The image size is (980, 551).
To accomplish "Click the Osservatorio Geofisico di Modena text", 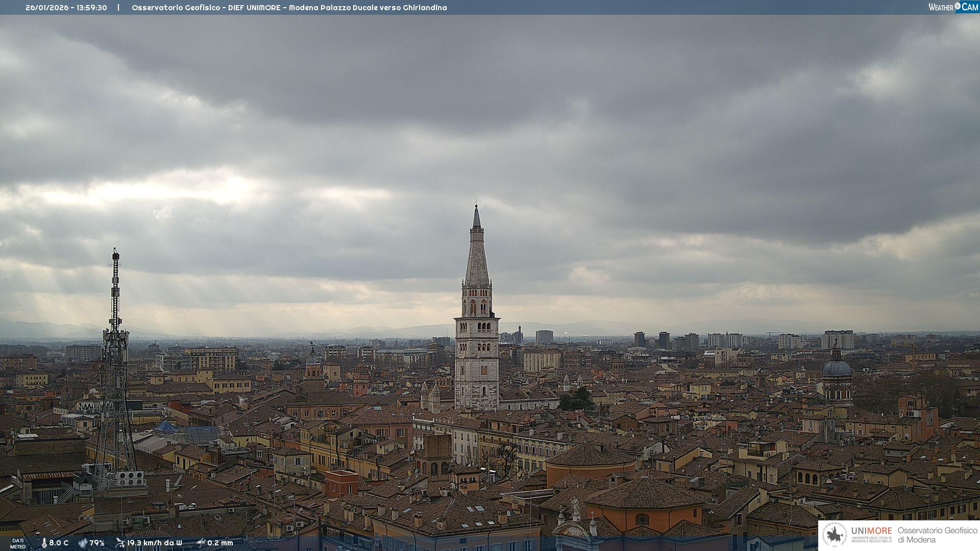I will click(x=937, y=535).
